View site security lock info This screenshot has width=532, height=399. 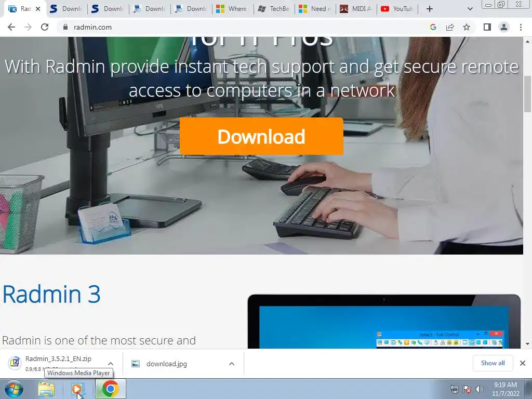(65, 27)
